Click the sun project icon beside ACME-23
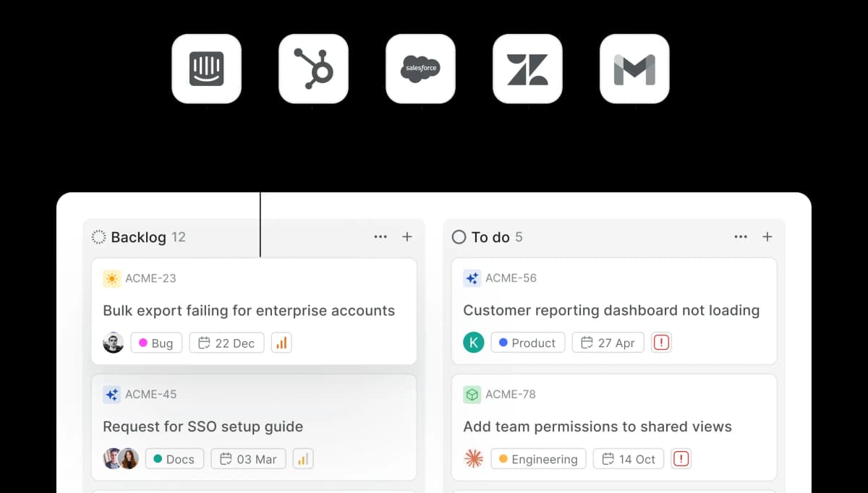This screenshot has width=868, height=493. click(111, 278)
